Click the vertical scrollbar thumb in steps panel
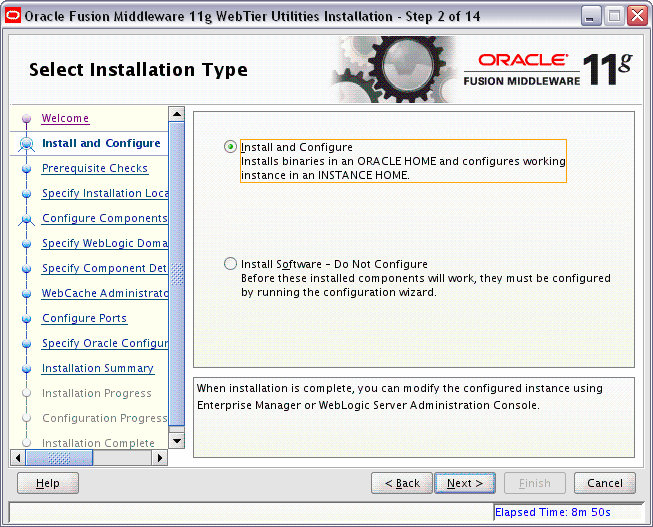 click(177, 274)
